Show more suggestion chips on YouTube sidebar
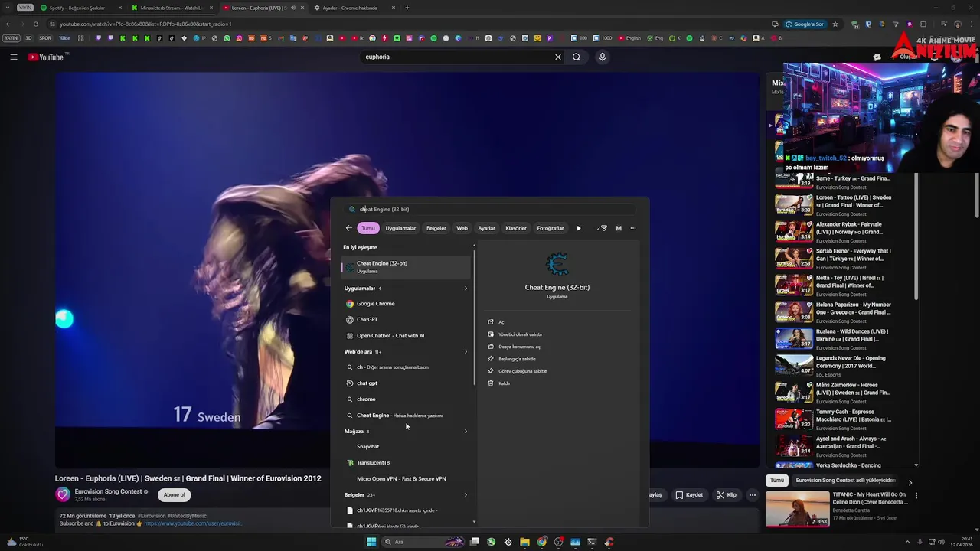 (910, 482)
